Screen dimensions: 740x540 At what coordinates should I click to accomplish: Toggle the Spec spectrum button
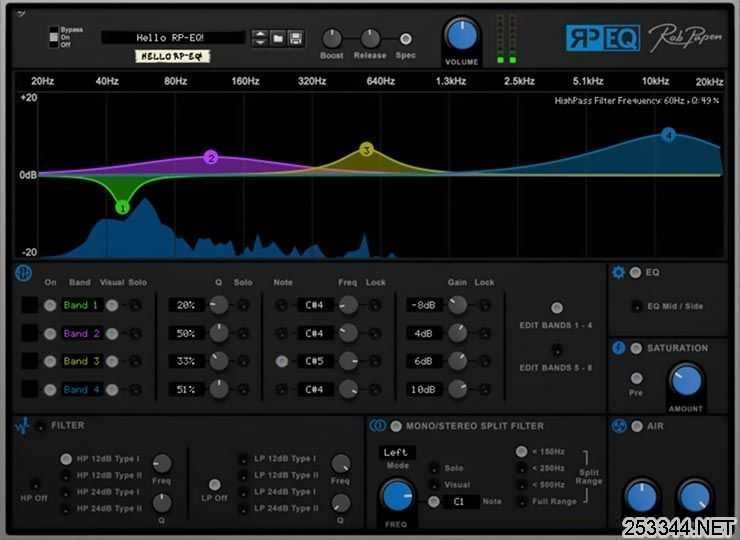tap(405, 39)
